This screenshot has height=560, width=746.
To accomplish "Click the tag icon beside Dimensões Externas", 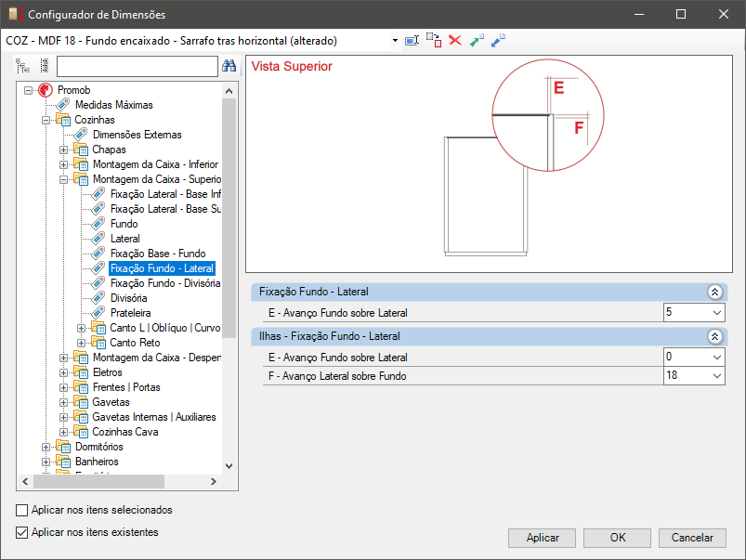I will [81, 135].
